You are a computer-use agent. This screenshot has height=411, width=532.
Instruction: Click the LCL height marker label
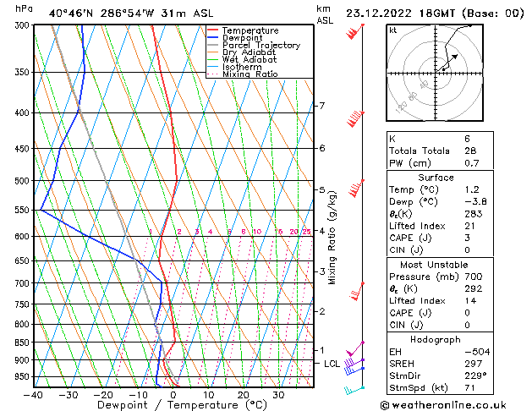coord(332,364)
